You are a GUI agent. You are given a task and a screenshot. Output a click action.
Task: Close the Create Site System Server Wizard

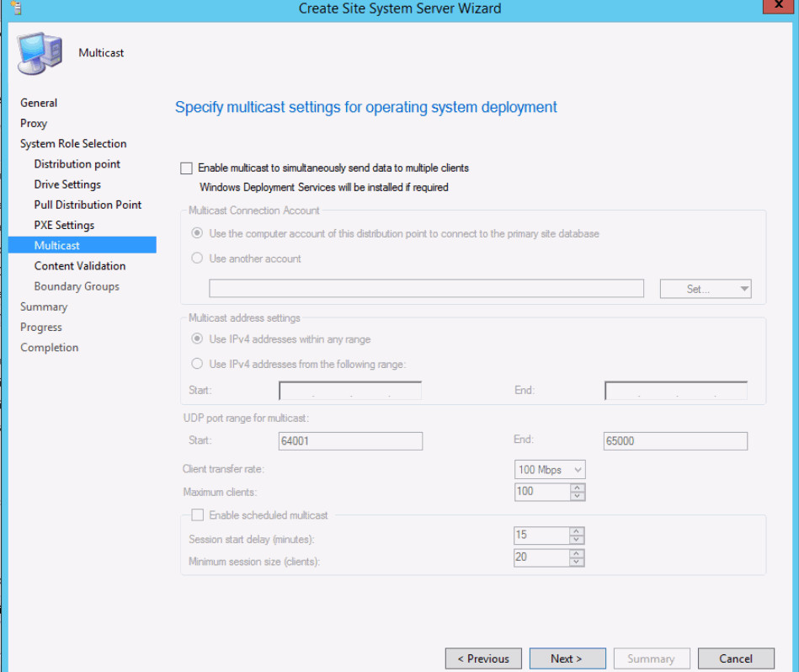pyautogui.click(x=778, y=5)
